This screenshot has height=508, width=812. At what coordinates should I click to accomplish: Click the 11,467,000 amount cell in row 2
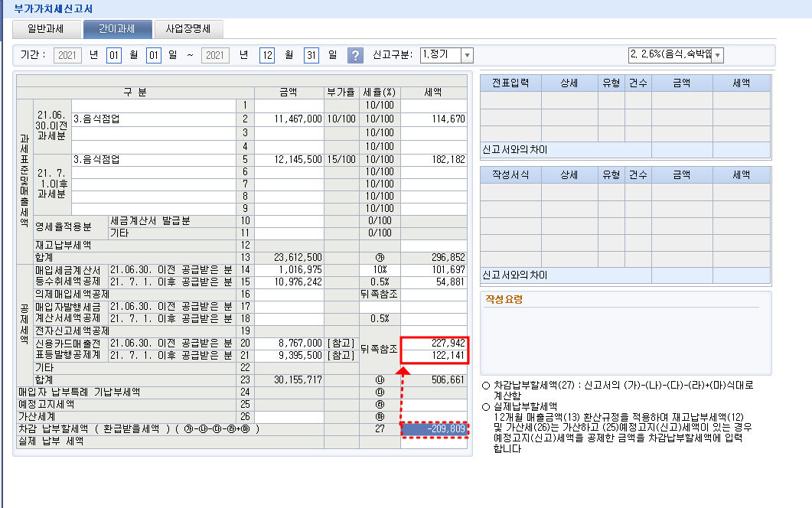[x=289, y=119]
